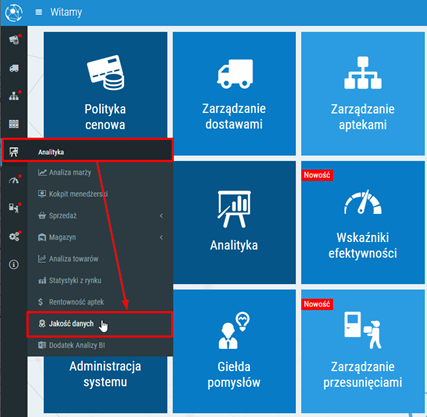Viewport: 427px width, 417px height.
Task: Expand the Magazyn submenu chevron
Action: (x=161, y=237)
